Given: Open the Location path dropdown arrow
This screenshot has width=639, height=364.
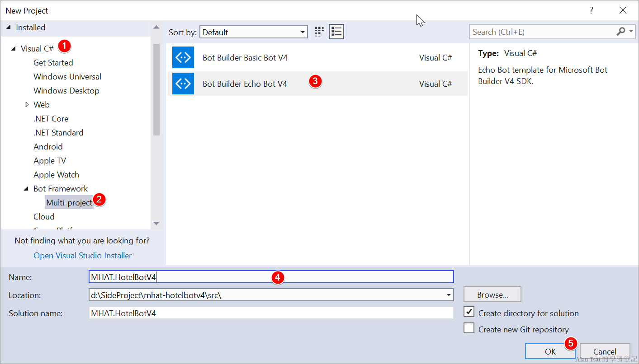Looking at the screenshot, I should coord(449,295).
